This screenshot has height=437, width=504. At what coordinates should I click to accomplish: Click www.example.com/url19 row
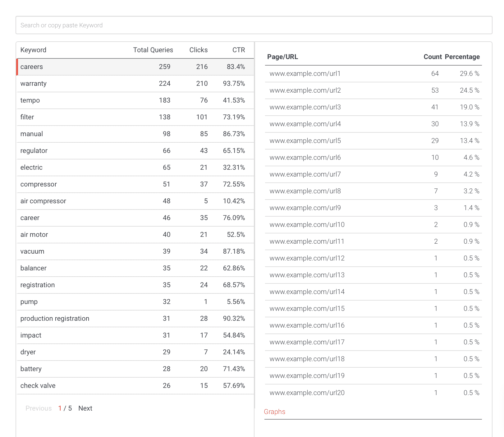click(373, 376)
